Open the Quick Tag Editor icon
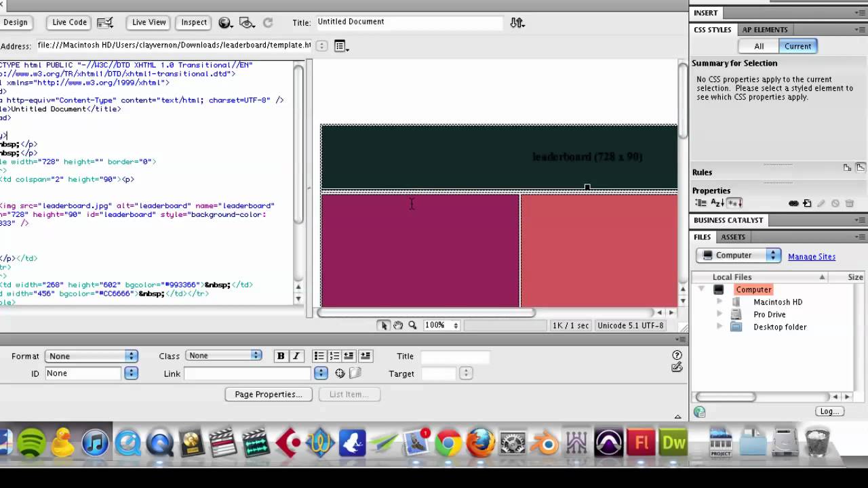This screenshot has width=868, height=488. pos(677,367)
